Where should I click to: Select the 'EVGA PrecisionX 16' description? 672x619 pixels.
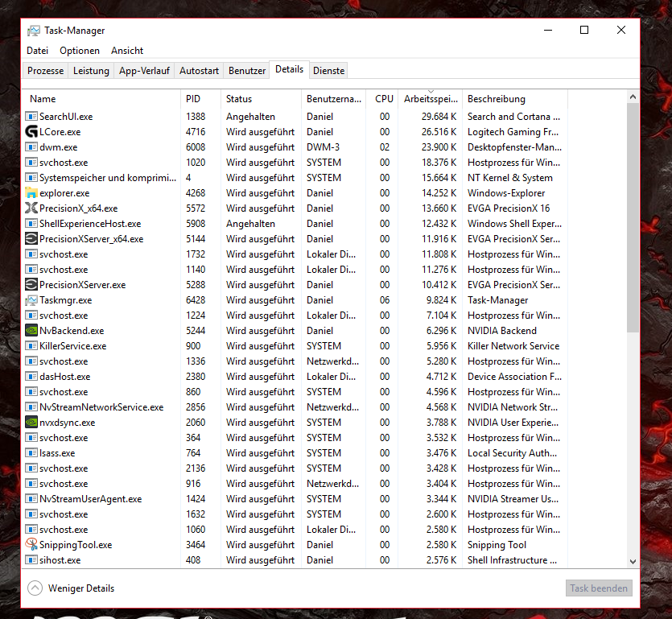(x=509, y=208)
